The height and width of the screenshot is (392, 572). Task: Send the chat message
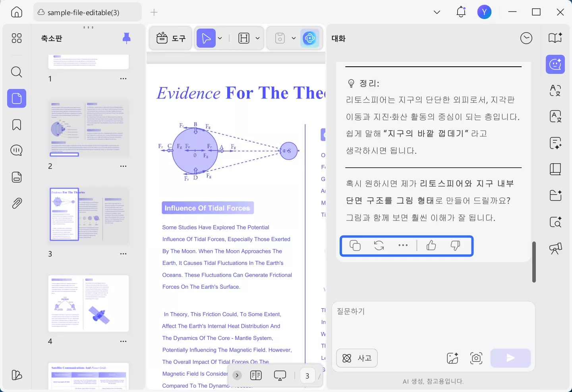point(510,358)
